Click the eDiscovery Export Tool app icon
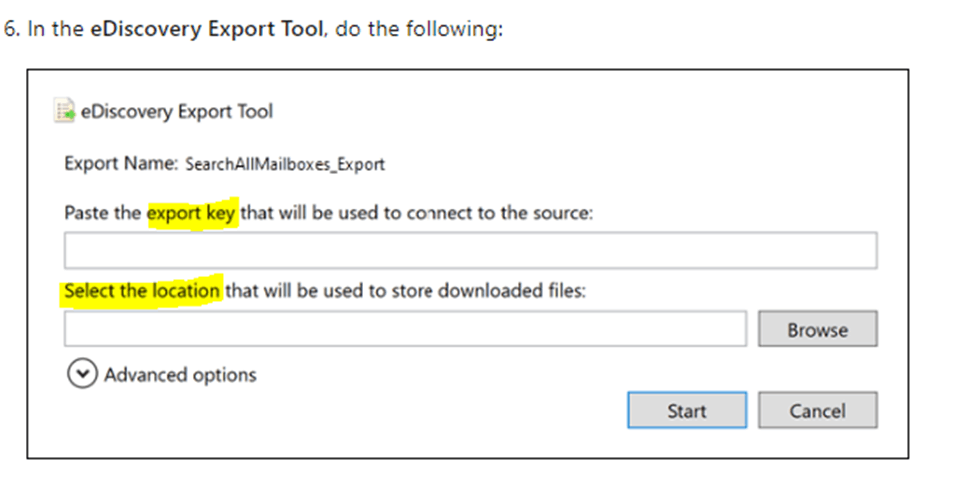The image size is (953, 478). (64, 111)
